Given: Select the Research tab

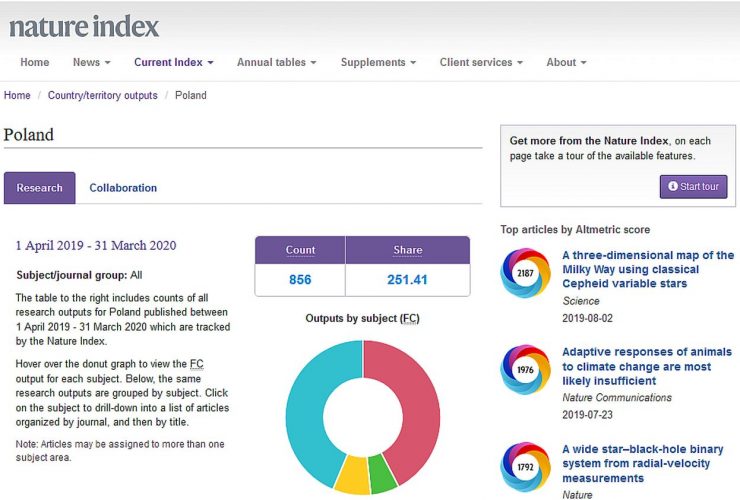Looking at the screenshot, I should pos(40,188).
